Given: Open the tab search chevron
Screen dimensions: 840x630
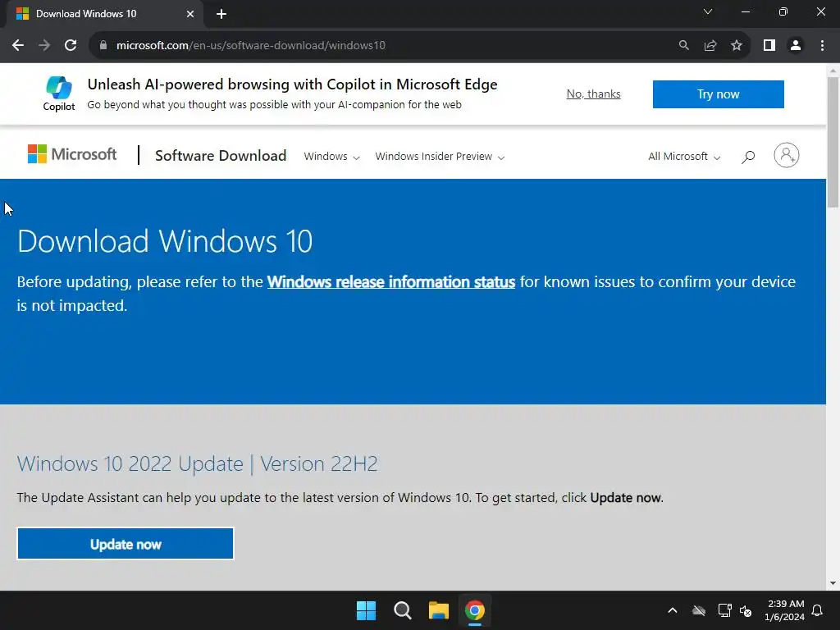Looking at the screenshot, I should pyautogui.click(x=708, y=11).
